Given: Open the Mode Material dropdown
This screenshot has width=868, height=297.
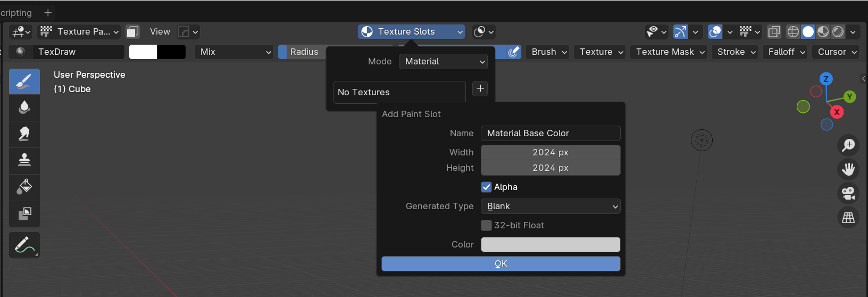Looking at the screenshot, I should [x=443, y=61].
